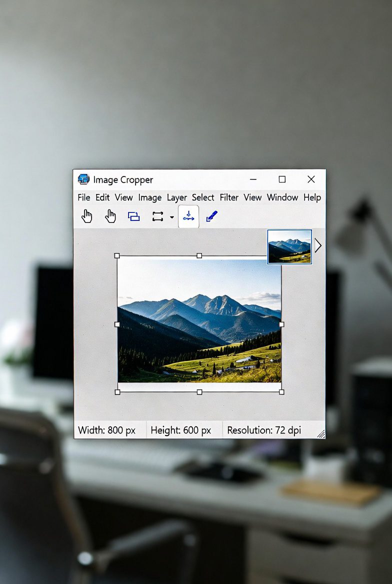Click the resize grip in the status bar
Image resolution: width=392 pixels, height=584 pixels.
click(321, 434)
